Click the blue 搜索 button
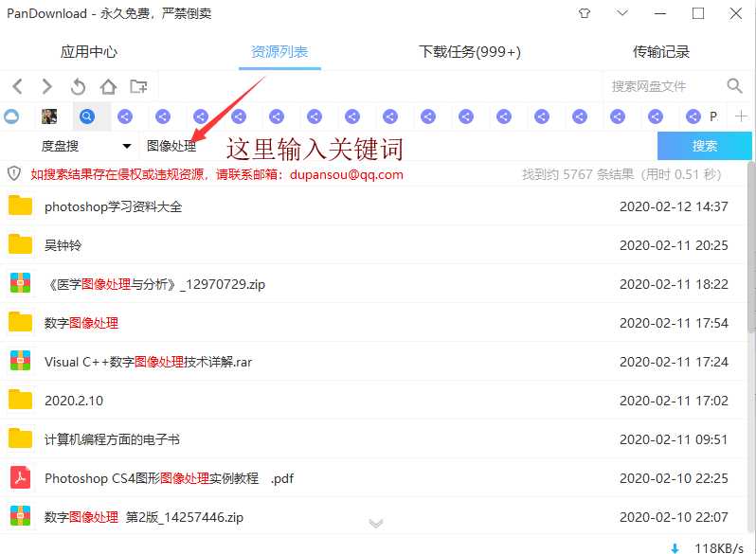The image size is (756, 554). tap(705, 146)
